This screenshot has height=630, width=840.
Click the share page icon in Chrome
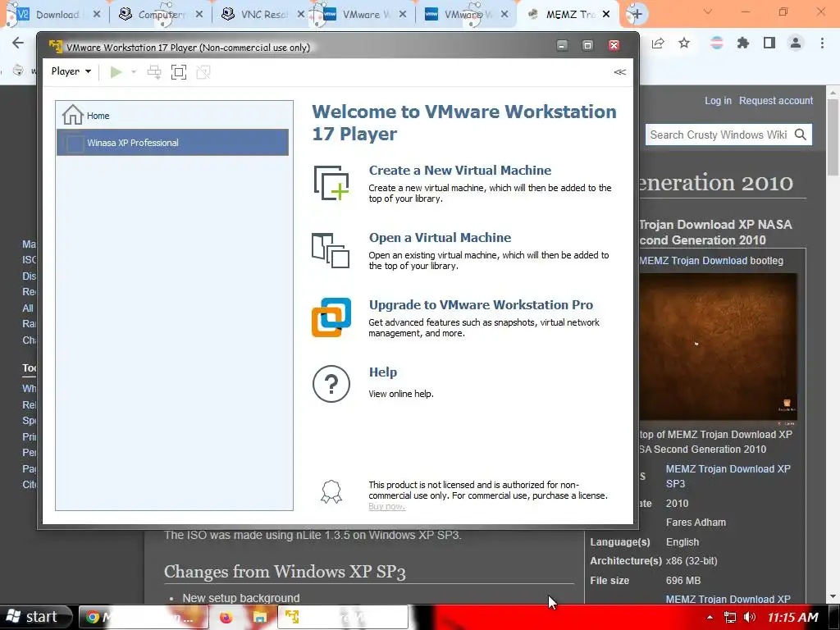pyautogui.click(x=658, y=43)
